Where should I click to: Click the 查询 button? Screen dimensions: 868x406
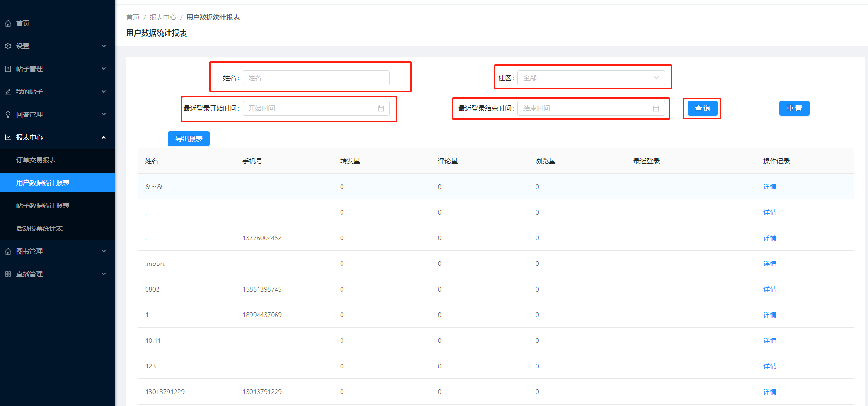[702, 108]
